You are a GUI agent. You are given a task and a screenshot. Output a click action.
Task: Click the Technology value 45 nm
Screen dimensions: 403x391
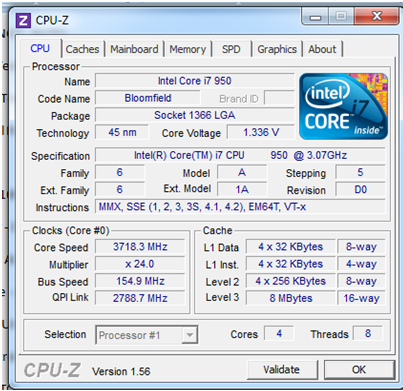click(x=122, y=132)
